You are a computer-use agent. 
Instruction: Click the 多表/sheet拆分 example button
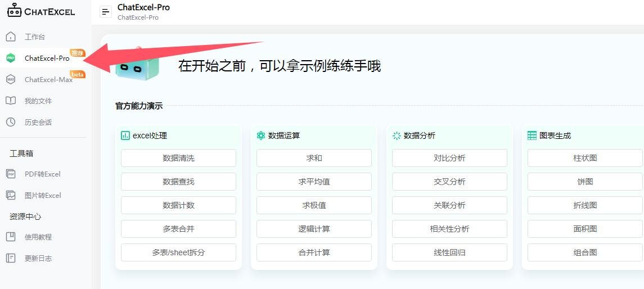[x=179, y=252]
